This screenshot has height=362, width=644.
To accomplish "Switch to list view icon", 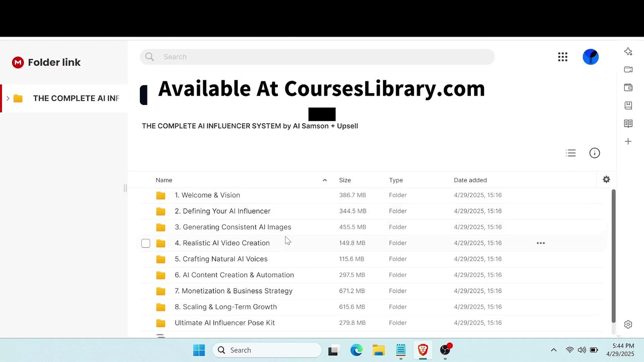I will click(571, 153).
